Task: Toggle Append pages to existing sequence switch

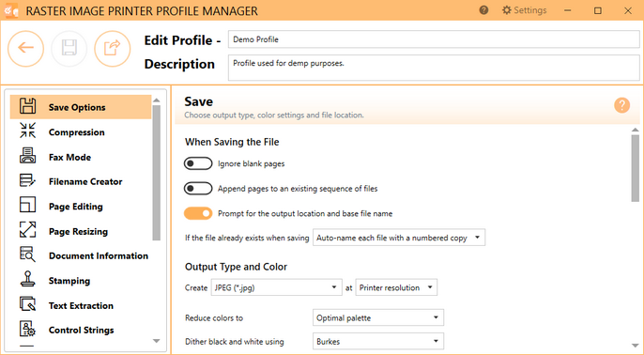Action: pyautogui.click(x=198, y=189)
